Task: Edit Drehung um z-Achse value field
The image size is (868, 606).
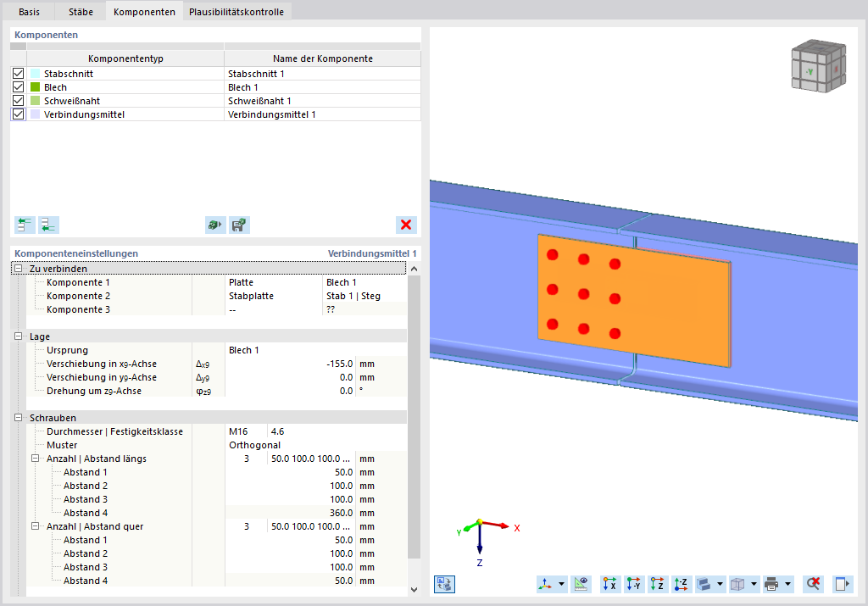Action: (290, 391)
